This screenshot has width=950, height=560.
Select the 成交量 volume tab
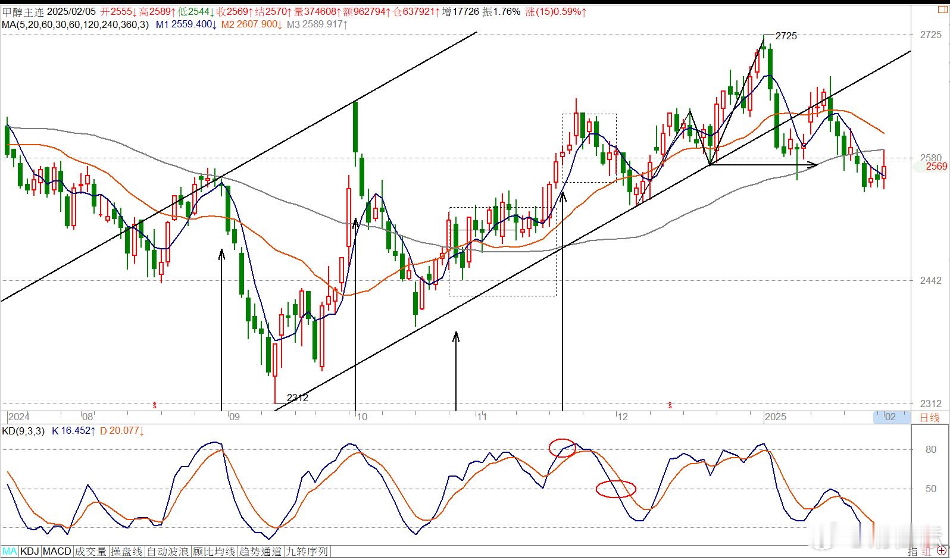pos(91,551)
